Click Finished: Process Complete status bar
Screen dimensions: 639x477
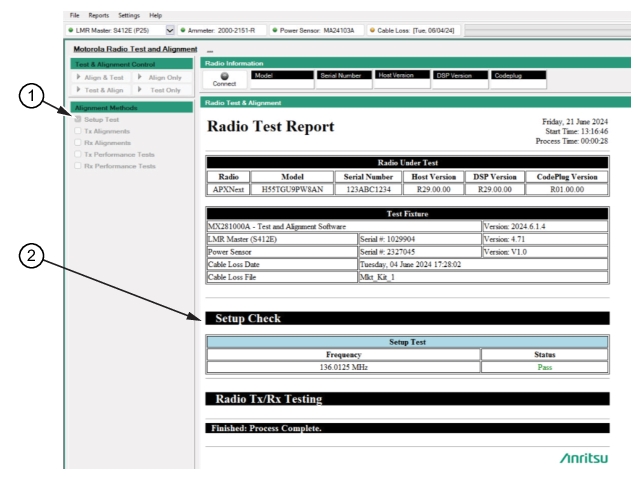pyautogui.click(x=408, y=428)
